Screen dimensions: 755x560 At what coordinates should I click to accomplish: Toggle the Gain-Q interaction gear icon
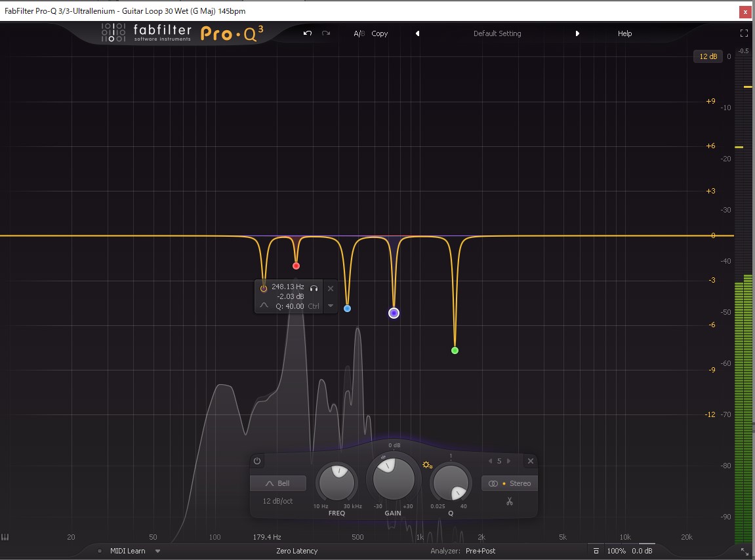click(428, 465)
